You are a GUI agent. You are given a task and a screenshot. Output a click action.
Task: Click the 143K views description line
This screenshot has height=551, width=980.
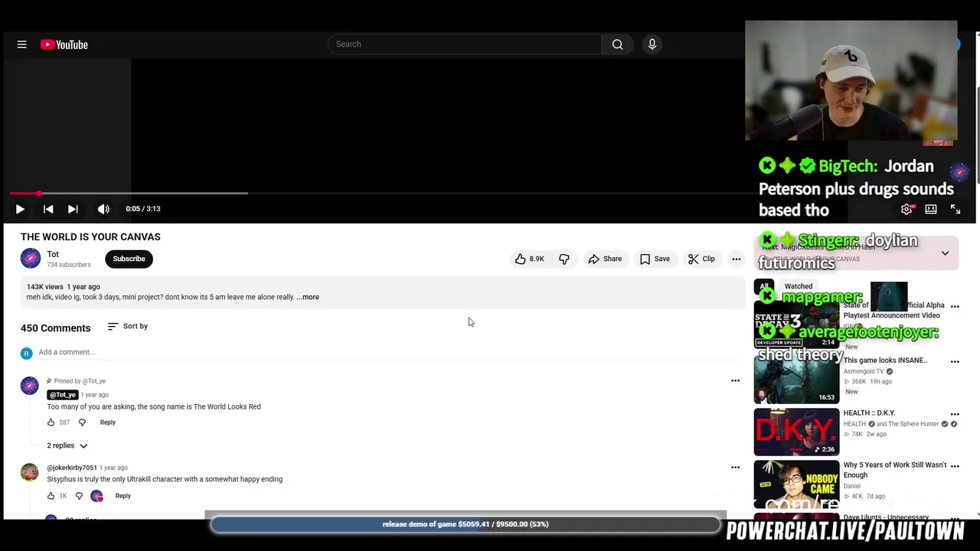click(64, 287)
